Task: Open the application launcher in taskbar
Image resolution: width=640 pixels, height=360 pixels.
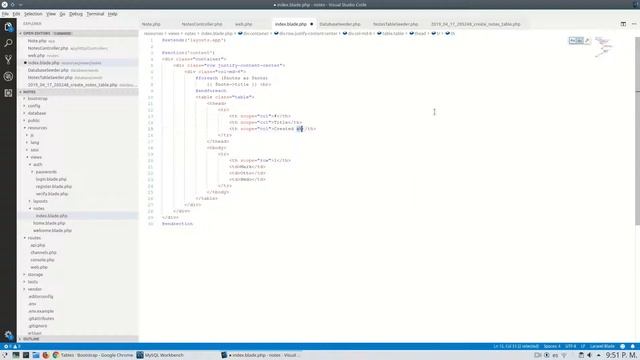Action: click(5, 355)
